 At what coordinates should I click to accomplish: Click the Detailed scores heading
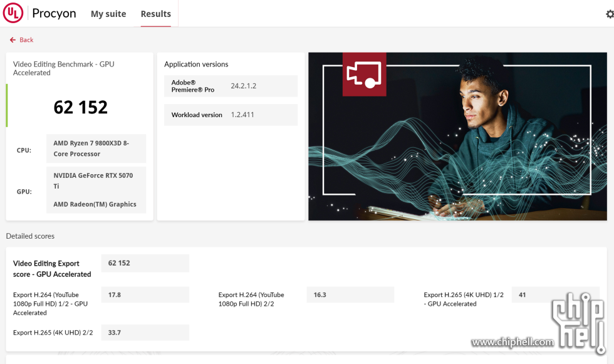[x=30, y=236]
